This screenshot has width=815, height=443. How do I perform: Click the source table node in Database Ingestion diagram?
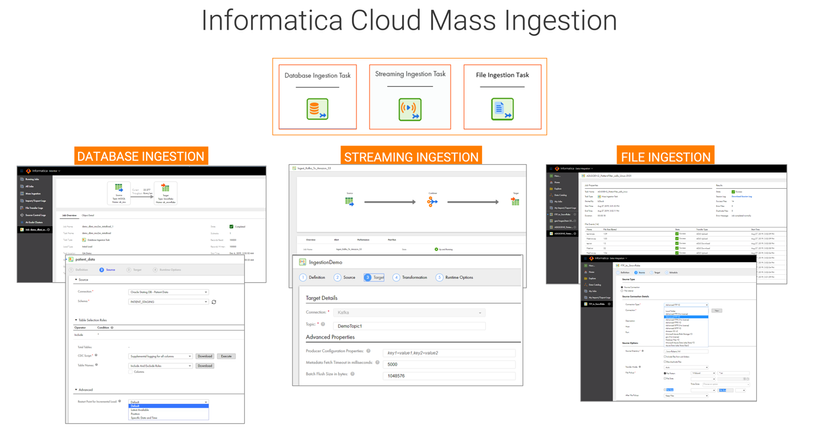119,193
